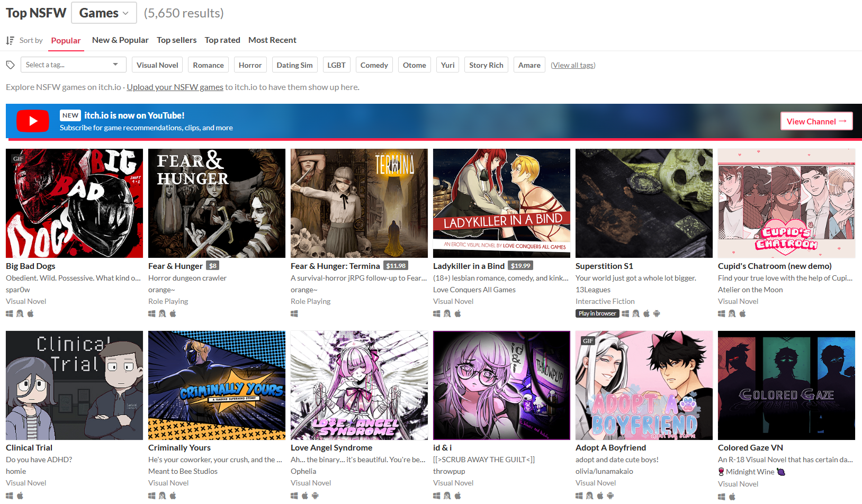Click Linux icon under Criminally Yours
Screen dimensions: 862x504
pos(163,496)
